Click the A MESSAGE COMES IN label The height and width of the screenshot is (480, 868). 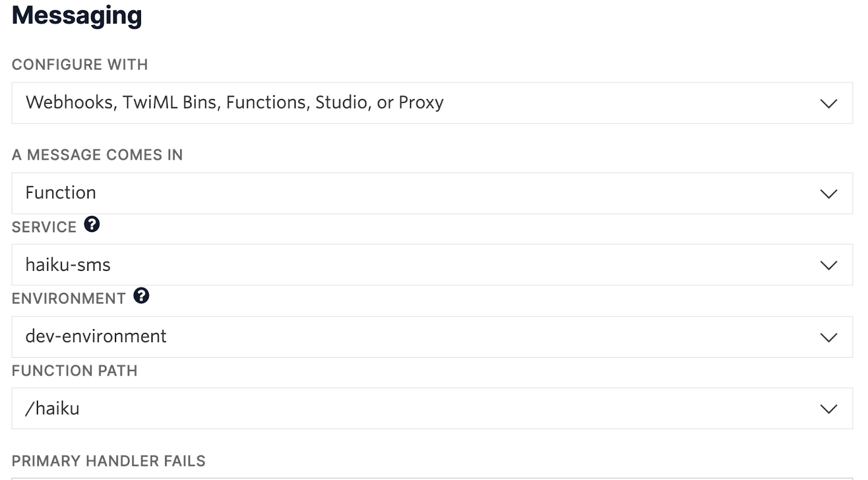97,155
